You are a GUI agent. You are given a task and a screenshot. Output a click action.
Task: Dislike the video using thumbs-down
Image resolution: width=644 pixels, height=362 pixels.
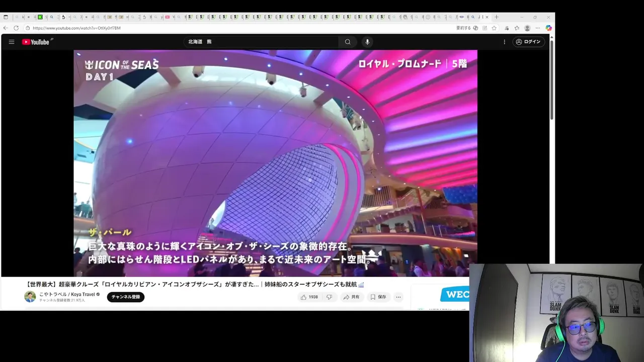(x=329, y=297)
